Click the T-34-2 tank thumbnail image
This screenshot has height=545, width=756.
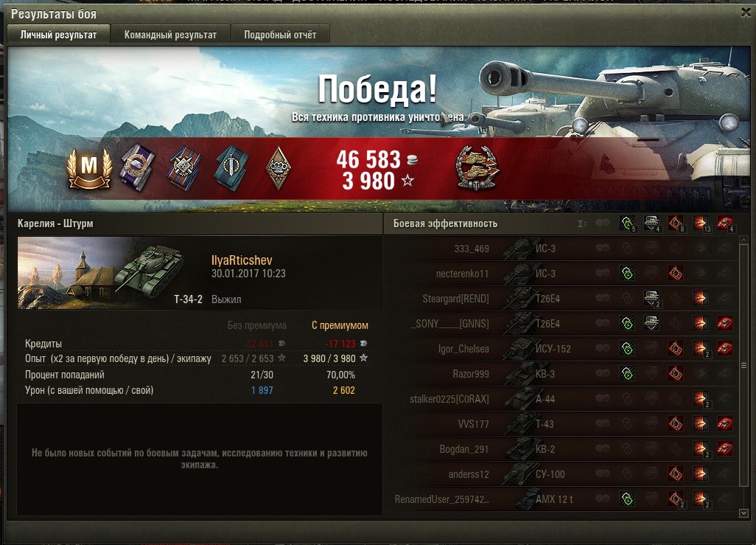pyautogui.click(x=101, y=273)
